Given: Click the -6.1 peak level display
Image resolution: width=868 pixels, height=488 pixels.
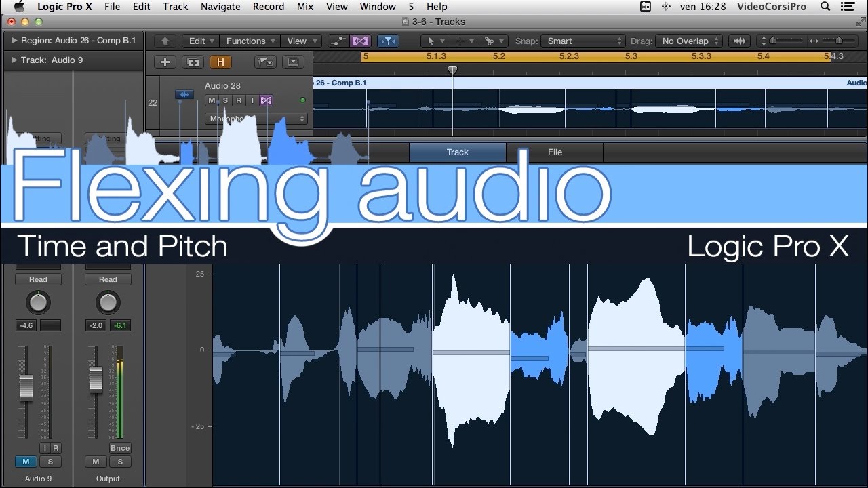Looking at the screenshot, I should click(120, 326).
